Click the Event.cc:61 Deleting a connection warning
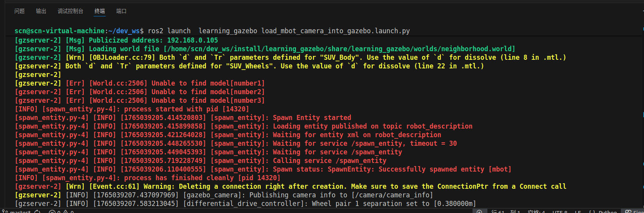Image resolution: width=644 pixels, height=213 pixels. [290, 186]
